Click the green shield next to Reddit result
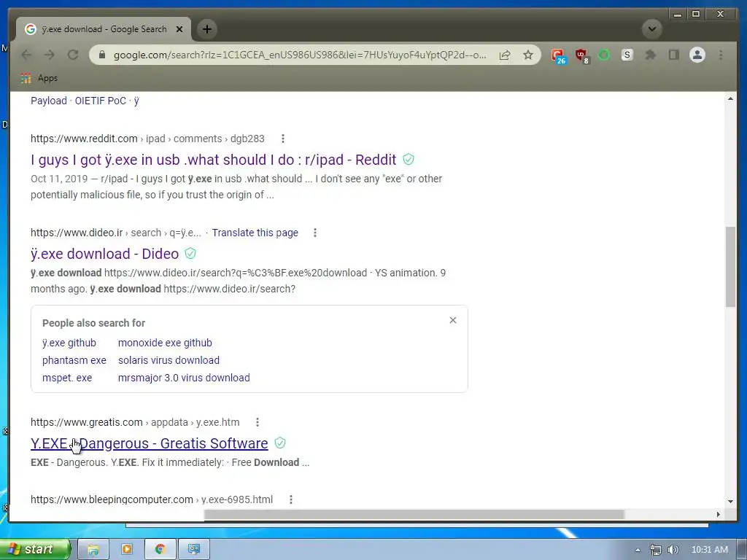The image size is (747, 560). [x=409, y=160]
